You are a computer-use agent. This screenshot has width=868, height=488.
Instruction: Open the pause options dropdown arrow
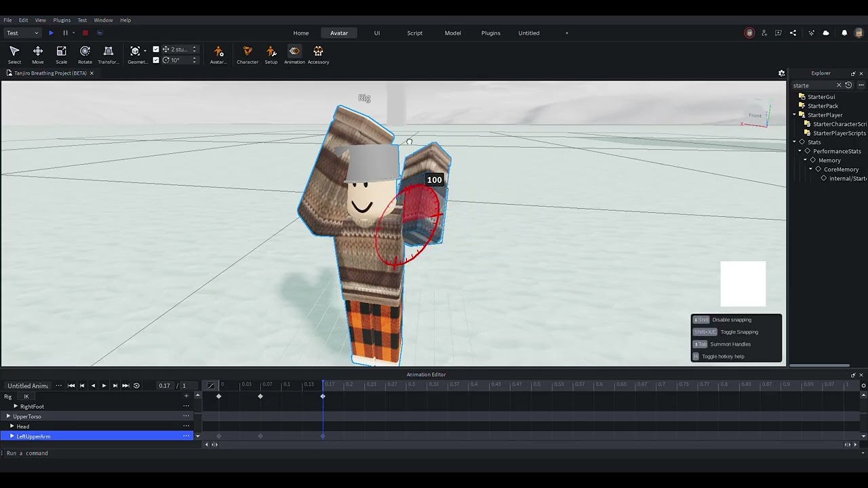pyautogui.click(x=73, y=33)
